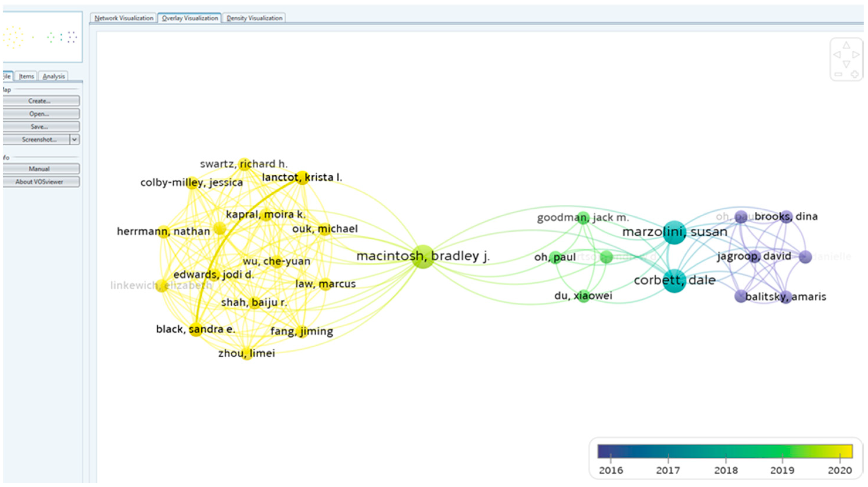Switch to Density Visualization tab
This screenshot has height=487, width=868.
(255, 18)
